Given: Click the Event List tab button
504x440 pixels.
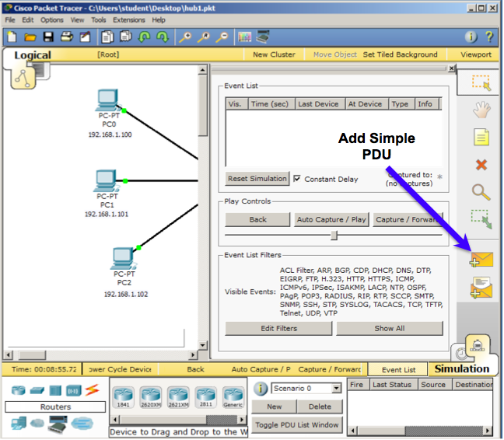Looking at the screenshot, I should click(398, 370).
